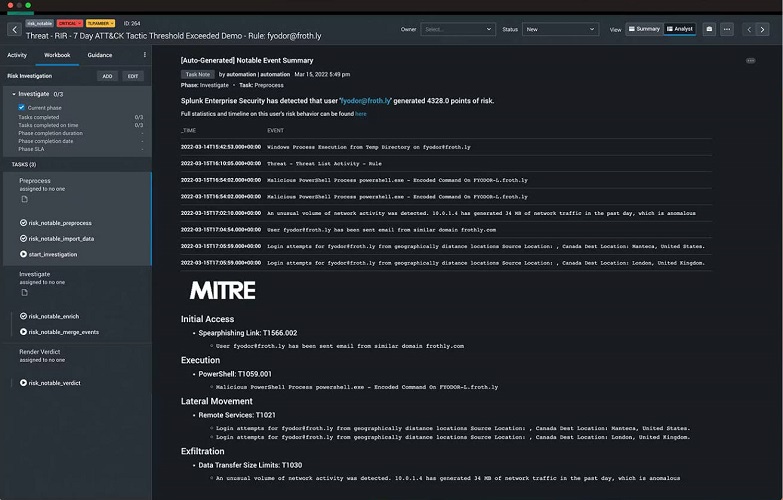The width and height of the screenshot is (783, 500).
Task: Click checkmark icon for risk_notable_import_data
Action: (23, 238)
